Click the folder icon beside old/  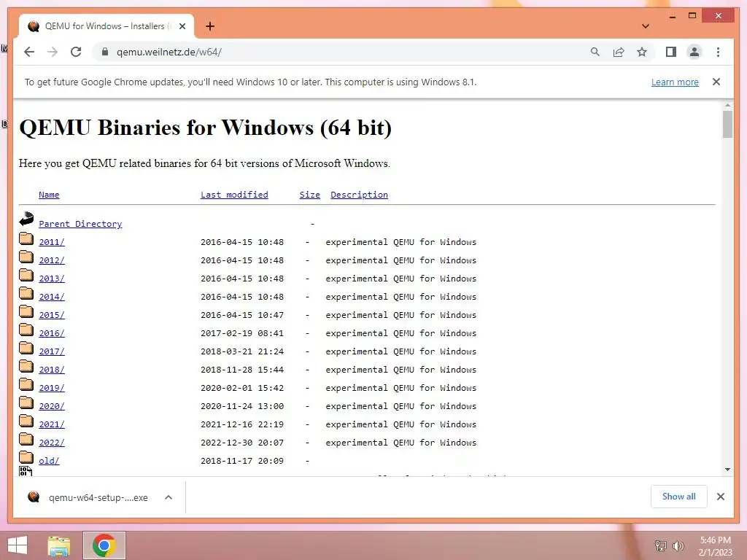pyautogui.click(x=26, y=457)
